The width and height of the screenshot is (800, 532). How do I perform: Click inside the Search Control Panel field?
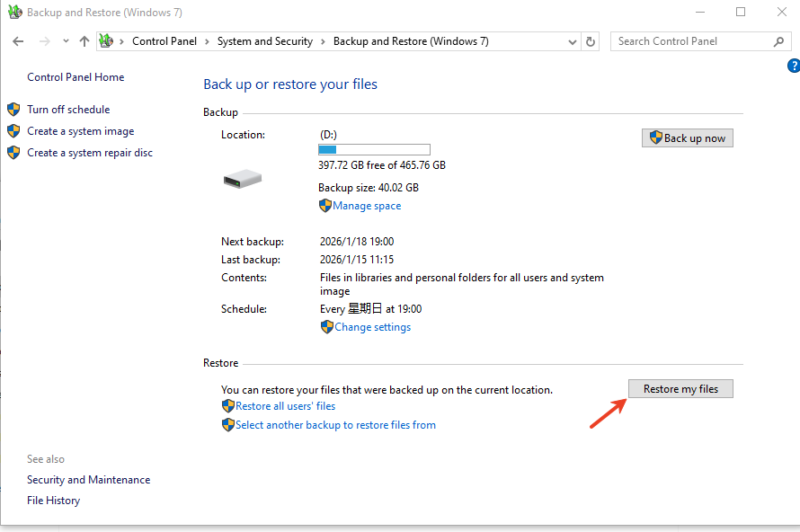tap(692, 40)
